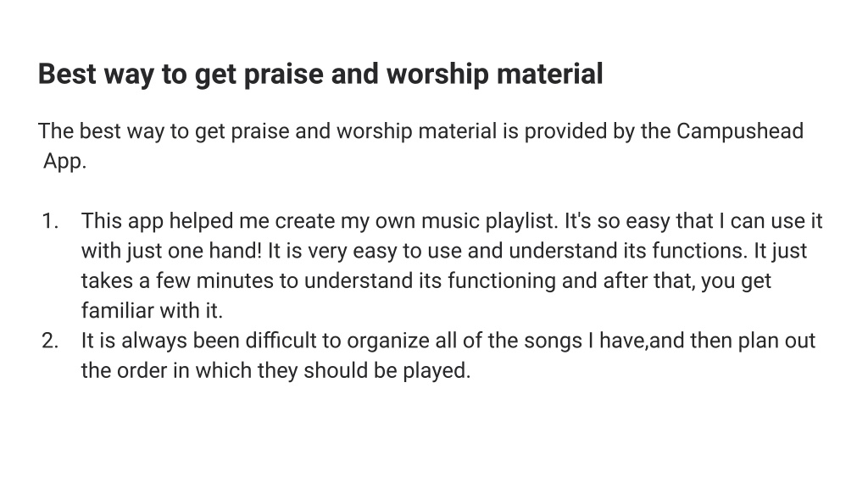This screenshot has height=488, width=868.
Task: Click the word 'worship' in the heading
Action: 438,75
